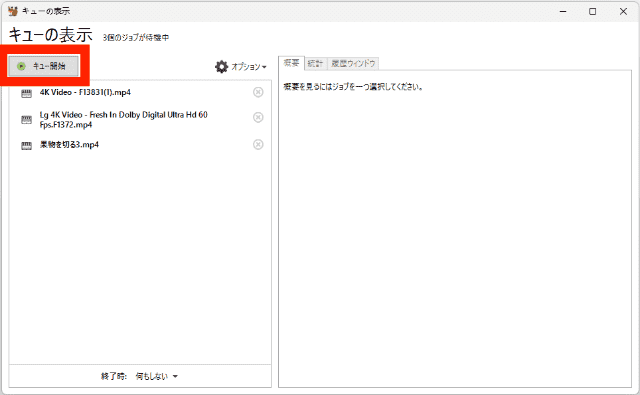Select the 4K Video - F13831(1).mp4 row

point(140,93)
